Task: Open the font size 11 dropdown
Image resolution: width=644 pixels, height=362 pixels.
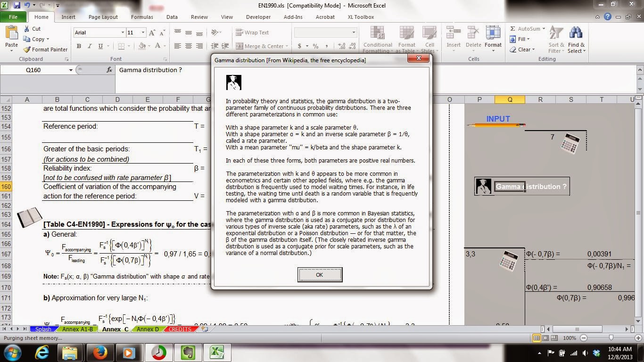Action: [x=142, y=33]
